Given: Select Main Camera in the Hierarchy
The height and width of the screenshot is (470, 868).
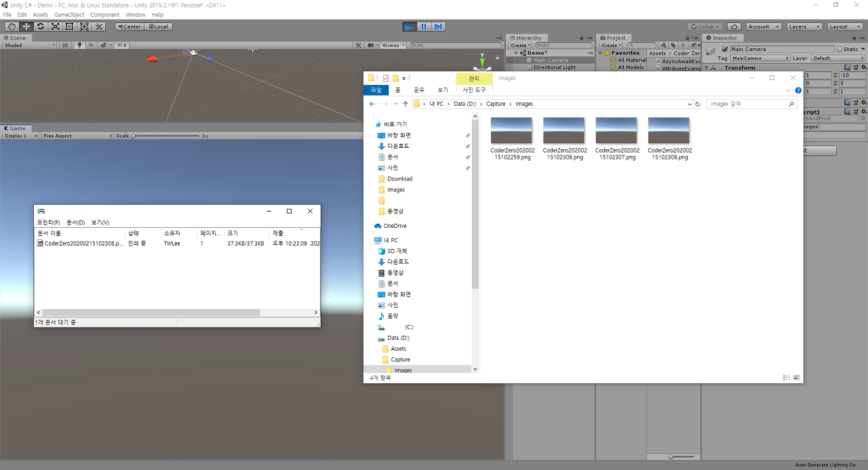Looking at the screenshot, I should (551, 60).
